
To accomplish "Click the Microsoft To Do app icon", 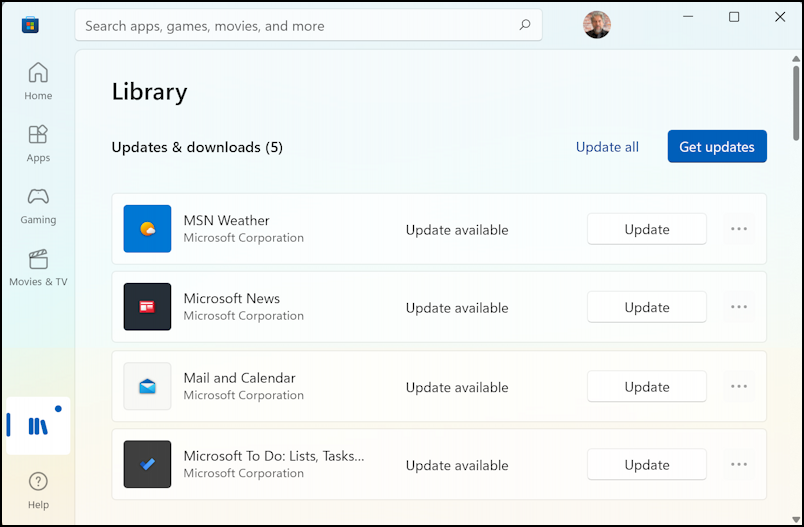I will pyautogui.click(x=147, y=464).
